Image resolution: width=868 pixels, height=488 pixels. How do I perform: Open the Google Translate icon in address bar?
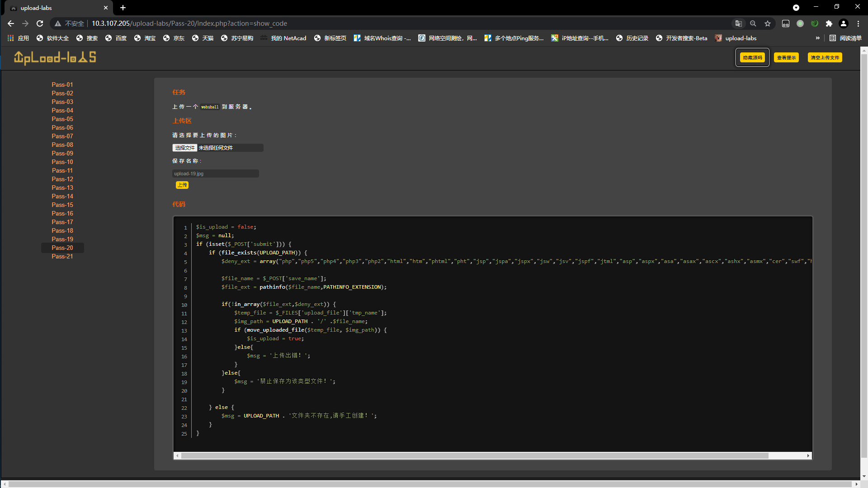coord(738,23)
